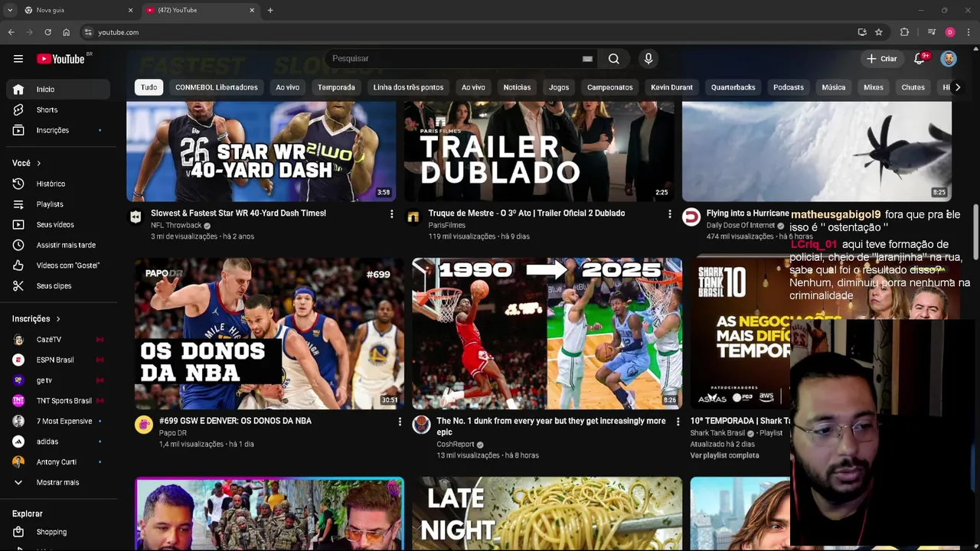980x551 pixels.
Task: Open the NFL Throwback channel name
Action: pyautogui.click(x=176, y=226)
